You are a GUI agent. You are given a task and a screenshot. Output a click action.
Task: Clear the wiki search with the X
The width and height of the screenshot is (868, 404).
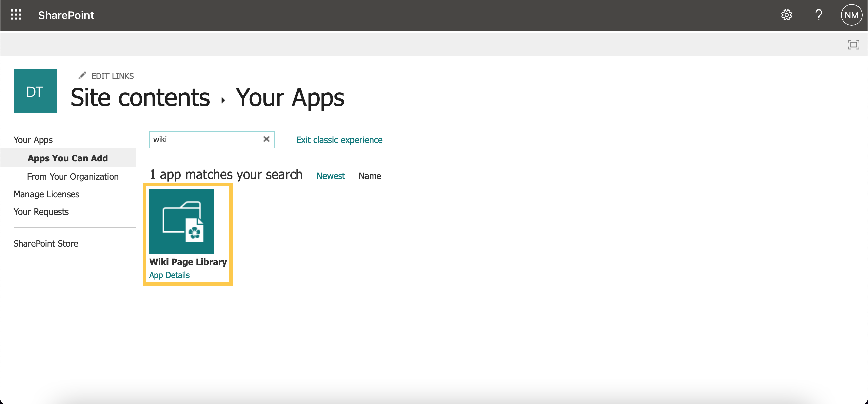[266, 139]
